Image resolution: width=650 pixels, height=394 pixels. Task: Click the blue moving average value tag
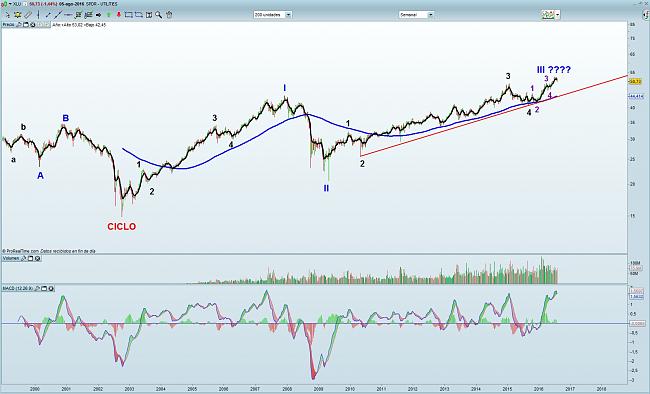636,96
